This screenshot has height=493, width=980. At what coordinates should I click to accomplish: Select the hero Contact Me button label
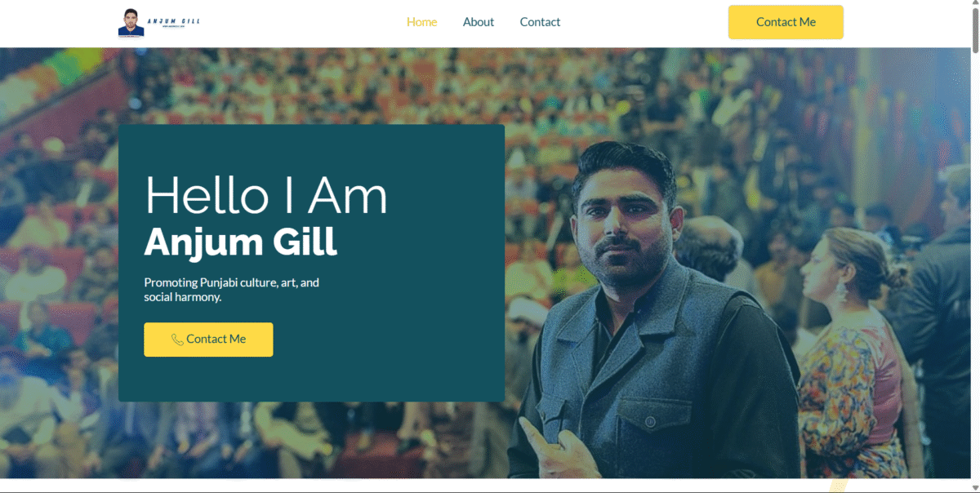click(216, 339)
